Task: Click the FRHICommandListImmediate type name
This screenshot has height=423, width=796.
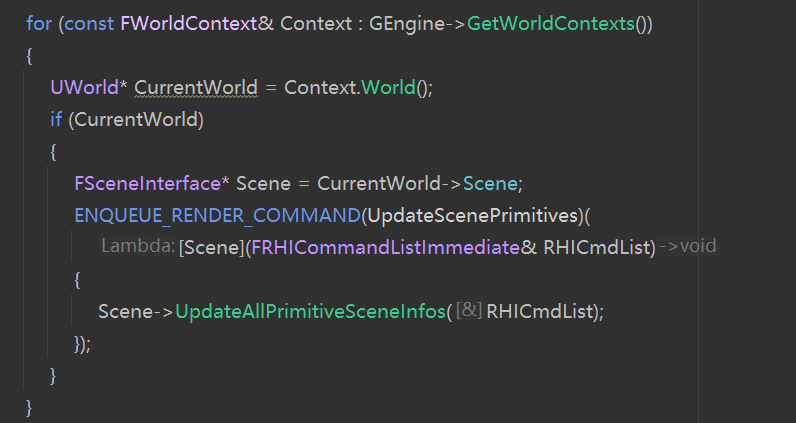Action: [385, 246]
